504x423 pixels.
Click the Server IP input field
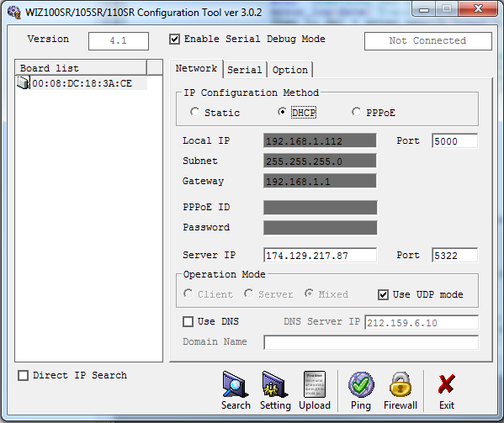point(320,256)
